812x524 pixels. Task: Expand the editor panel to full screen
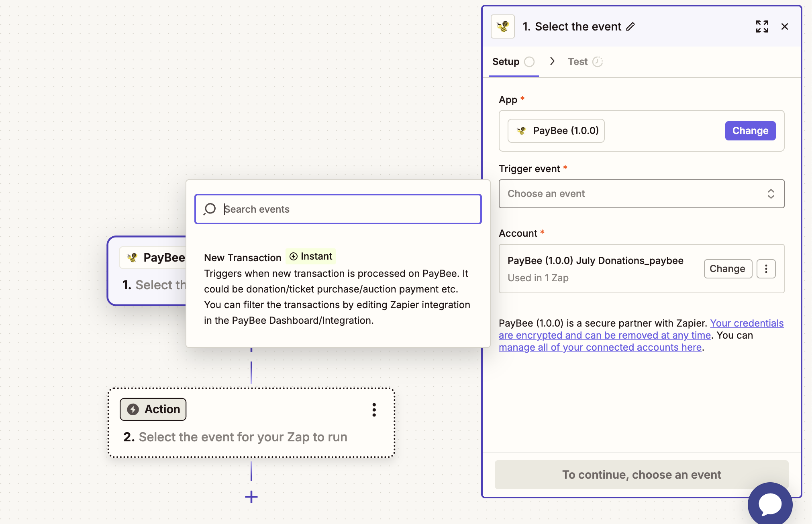[x=762, y=26]
